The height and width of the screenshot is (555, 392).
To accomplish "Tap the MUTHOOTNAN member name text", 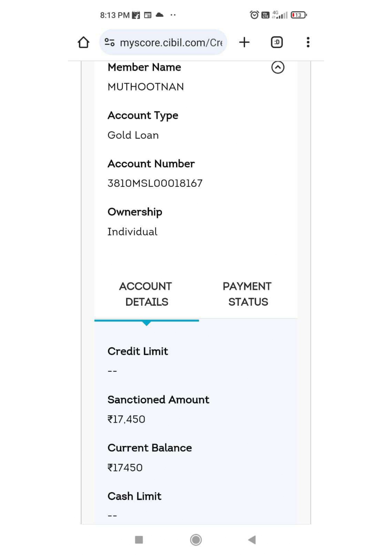I will [x=145, y=87].
